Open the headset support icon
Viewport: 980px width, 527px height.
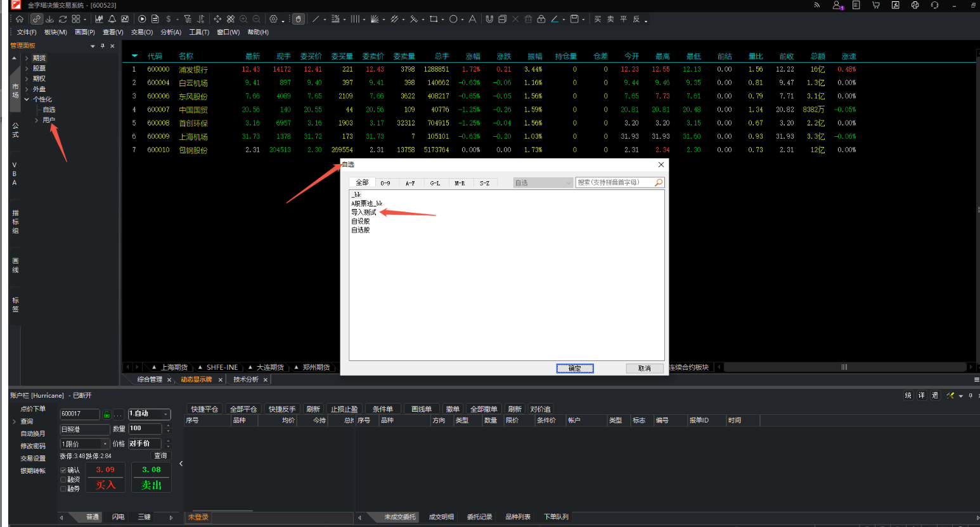[934, 5]
